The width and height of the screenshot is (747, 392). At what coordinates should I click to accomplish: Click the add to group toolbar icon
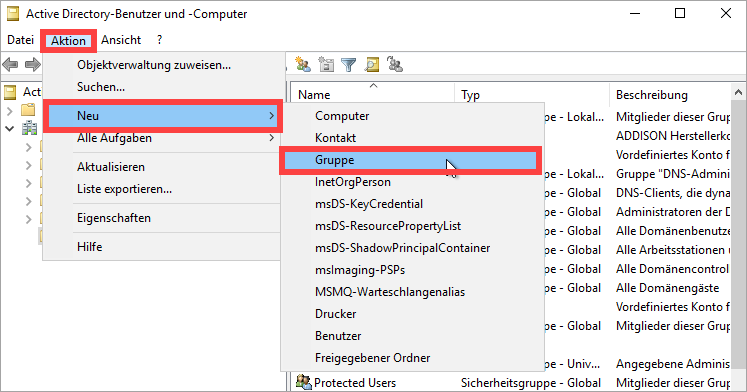click(x=395, y=64)
